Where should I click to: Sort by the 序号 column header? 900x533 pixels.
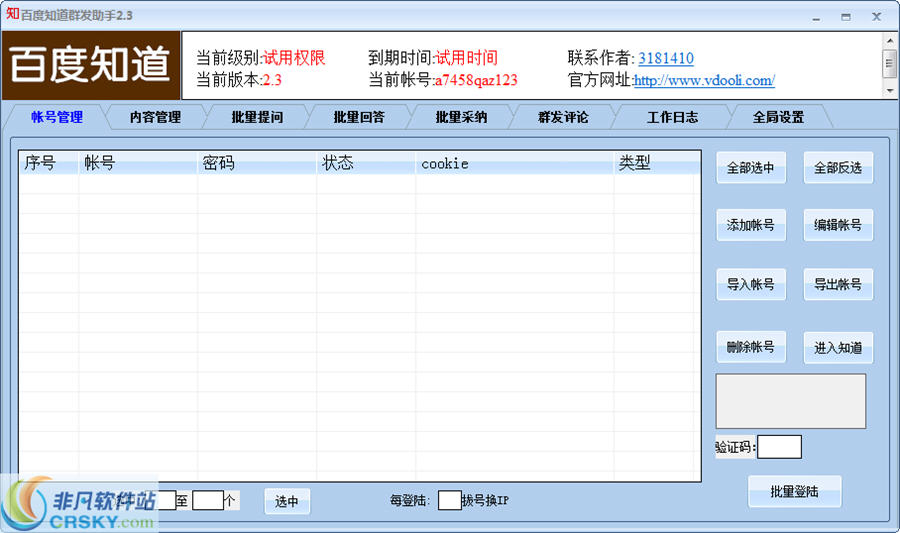coord(48,163)
